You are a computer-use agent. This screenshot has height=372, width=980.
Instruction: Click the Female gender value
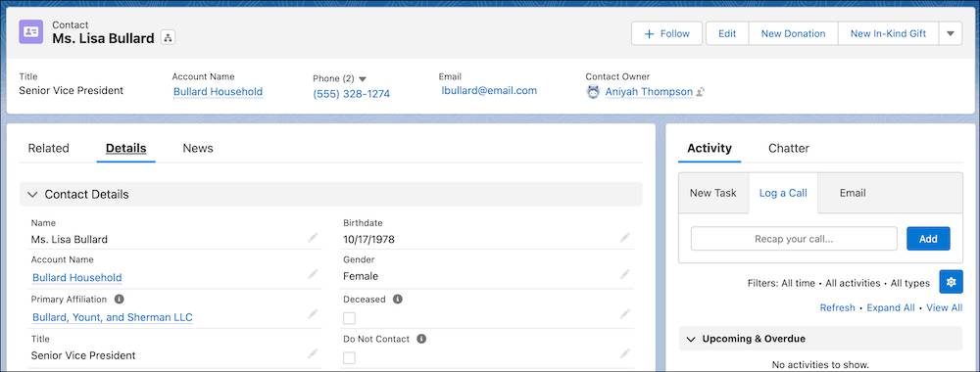tap(361, 276)
